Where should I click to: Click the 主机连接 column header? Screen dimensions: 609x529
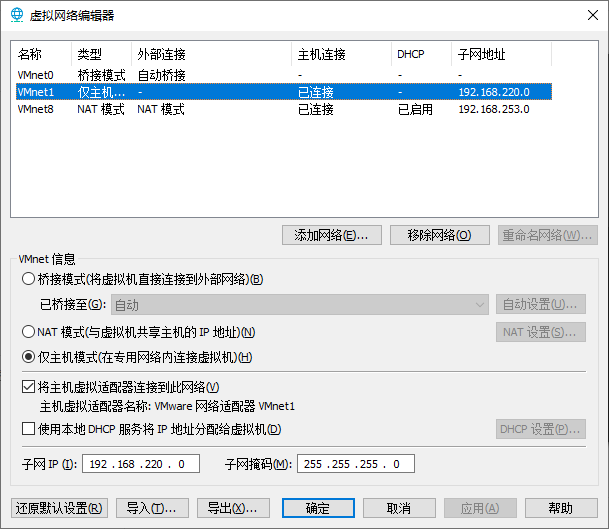click(341, 54)
